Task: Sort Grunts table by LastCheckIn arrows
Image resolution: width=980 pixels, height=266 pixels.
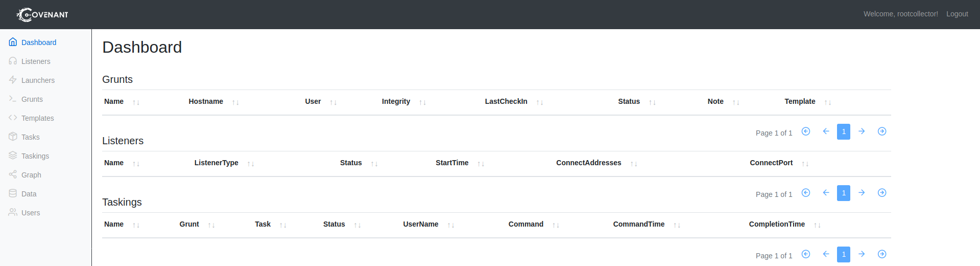Action: point(540,102)
